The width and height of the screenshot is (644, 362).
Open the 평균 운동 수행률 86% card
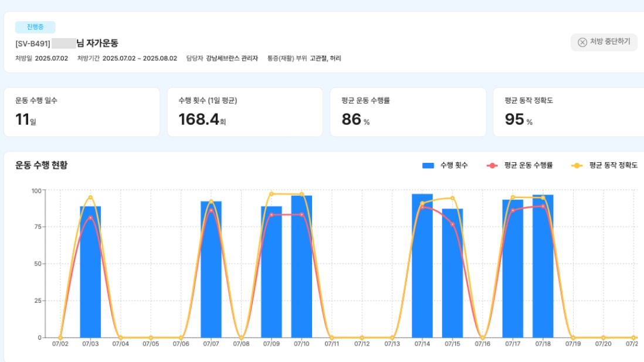[x=408, y=112]
